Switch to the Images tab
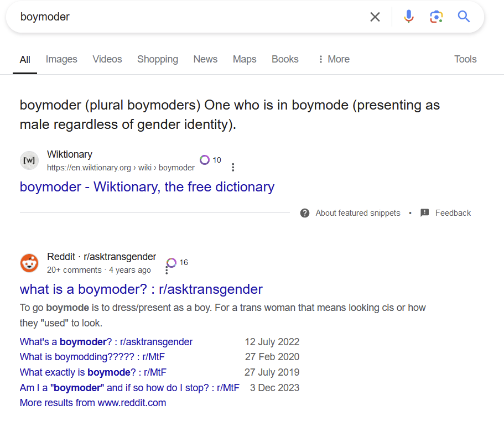The height and width of the screenshot is (426, 504). pos(61,59)
